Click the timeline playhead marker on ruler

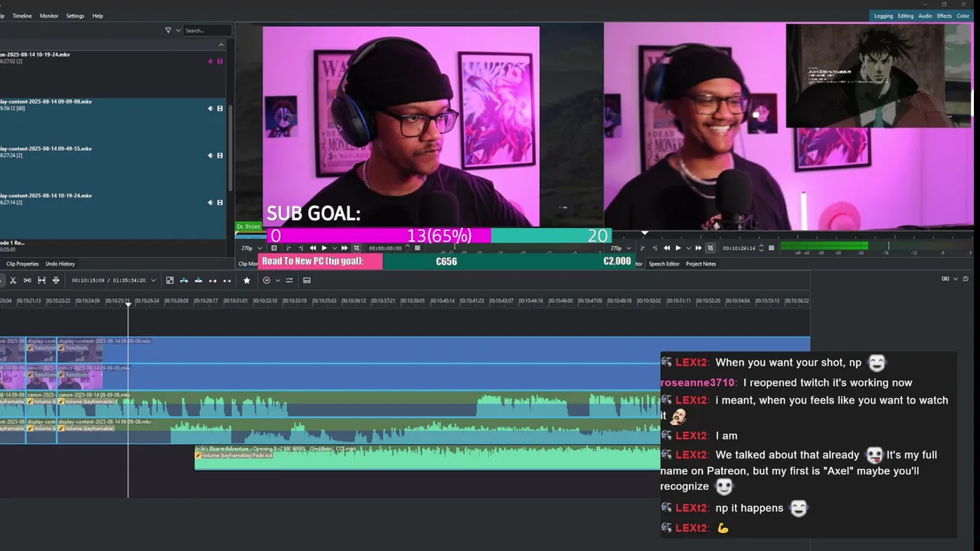click(128, 305)
